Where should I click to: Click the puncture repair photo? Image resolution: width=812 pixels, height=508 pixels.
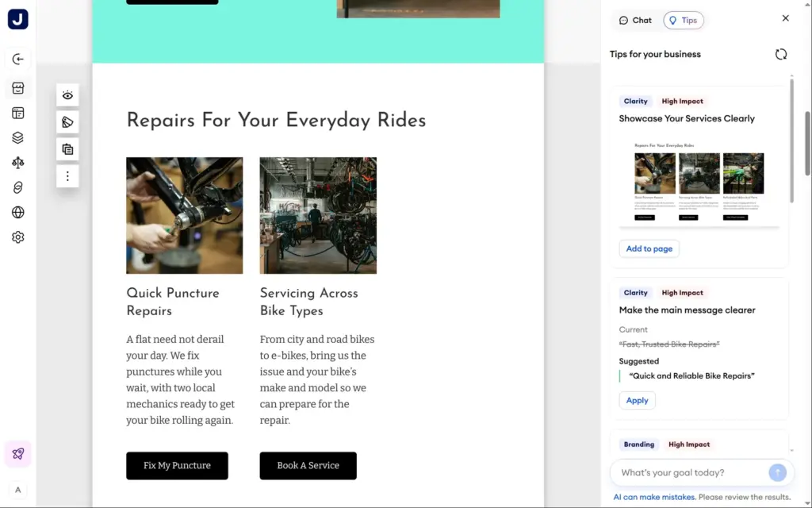click(184, 216)
